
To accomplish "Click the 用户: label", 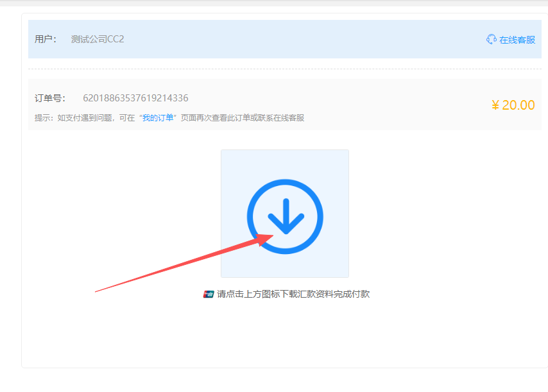I will click(46, 39).
